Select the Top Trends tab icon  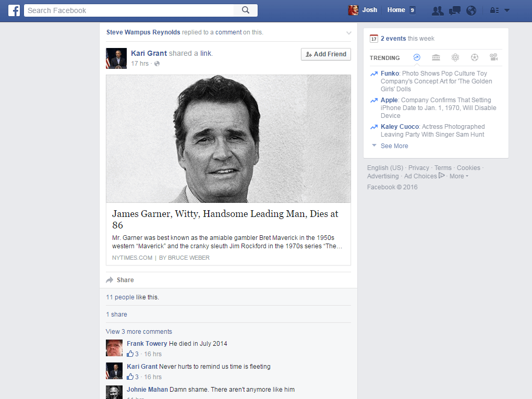pos(417,57)
